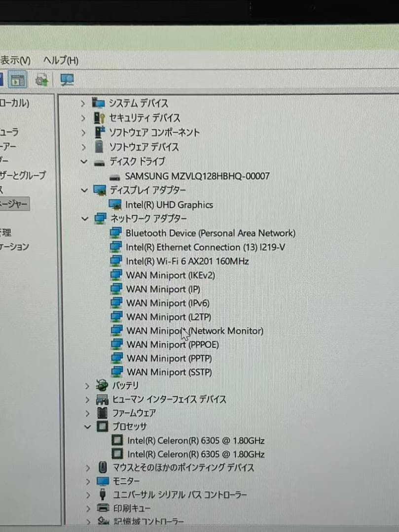Expand the セキュリティ デバイス category
This screenshot has height=532, width=399.
coord(83,118)
